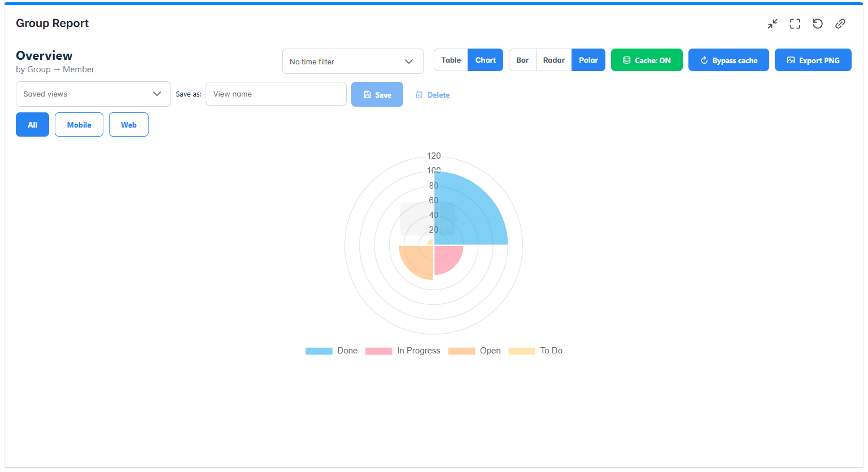Toggle the Done legend swatch
Image resolution: width=868 pixels, height=472 pixels.
tap(319, 351)
